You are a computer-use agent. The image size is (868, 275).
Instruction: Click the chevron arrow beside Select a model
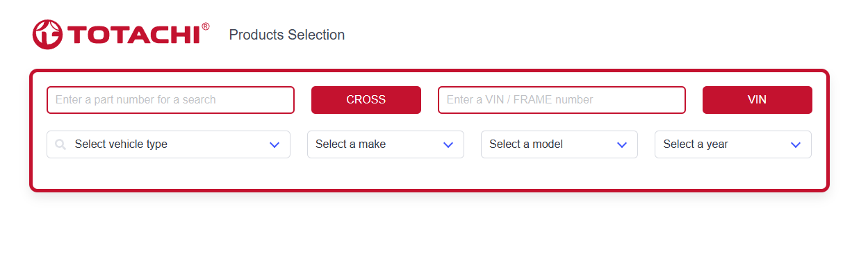[622, 144]
